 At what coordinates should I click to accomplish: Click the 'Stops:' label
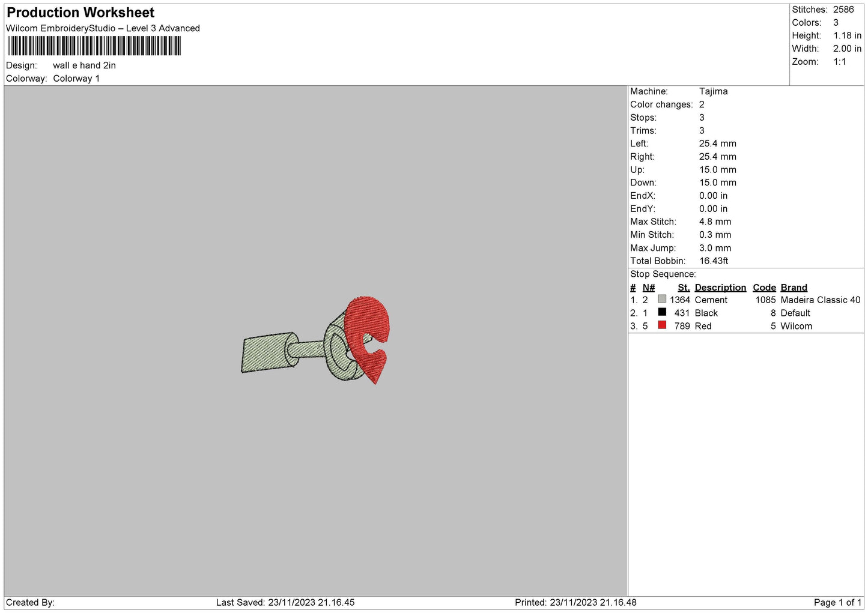(x=643, y=118)
